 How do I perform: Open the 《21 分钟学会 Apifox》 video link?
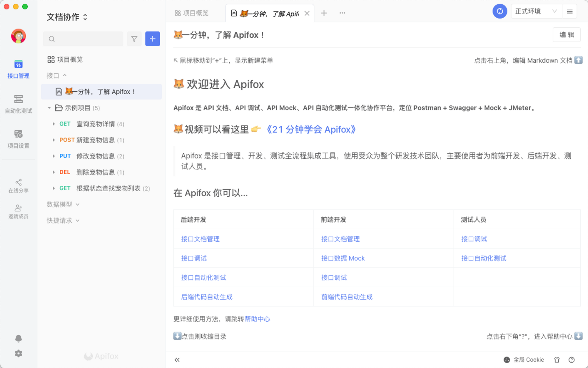pos(311,130)
